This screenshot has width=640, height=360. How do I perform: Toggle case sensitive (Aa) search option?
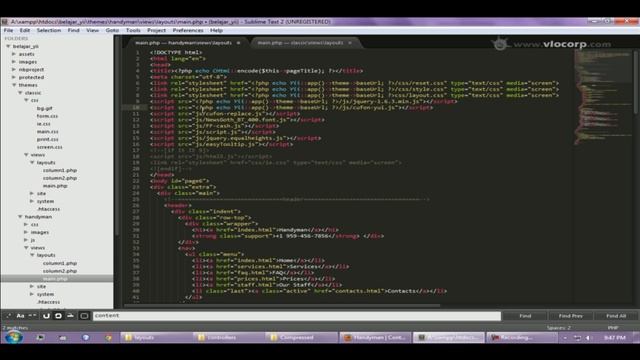coord(20,316)
